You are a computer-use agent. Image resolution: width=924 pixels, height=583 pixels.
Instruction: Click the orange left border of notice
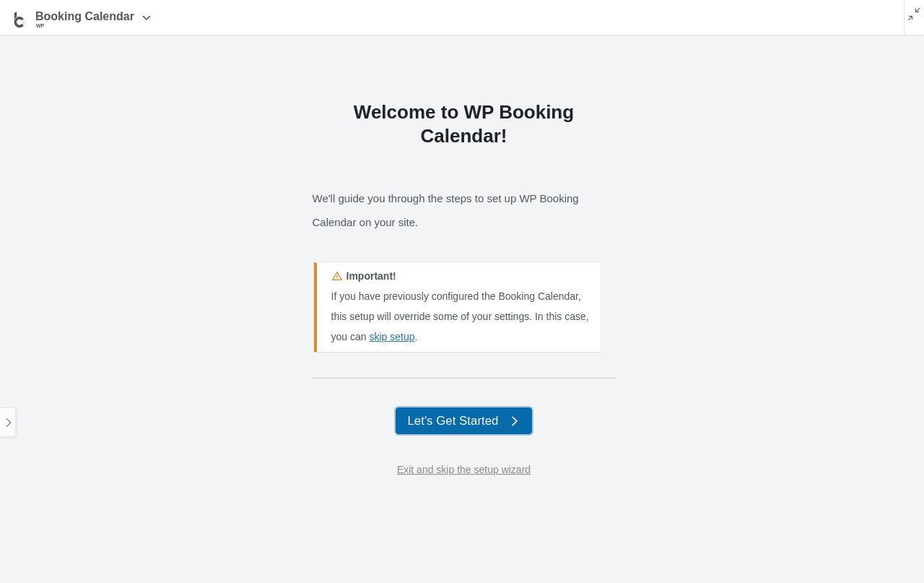coord(315,307)
